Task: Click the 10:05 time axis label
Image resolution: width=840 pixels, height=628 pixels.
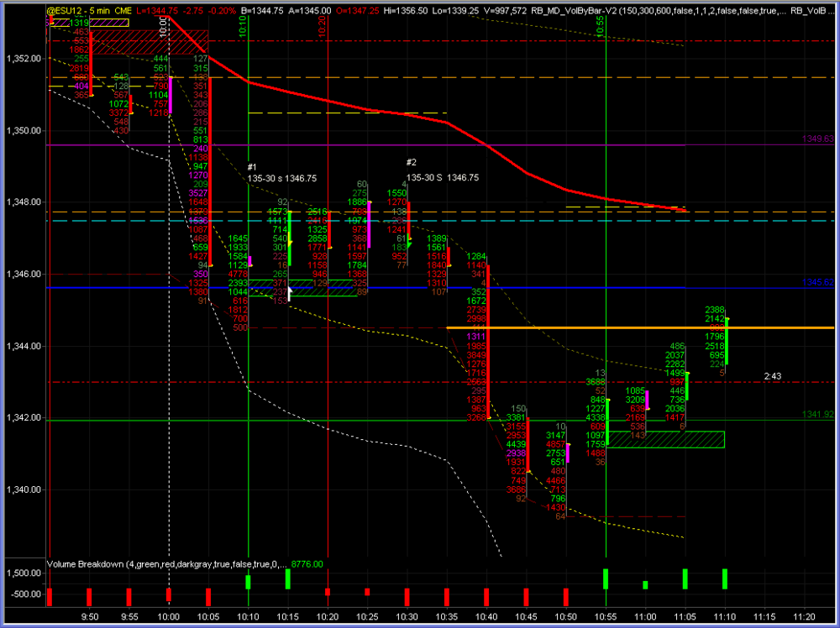Action: pyautogui.click(x=208, y=617)
